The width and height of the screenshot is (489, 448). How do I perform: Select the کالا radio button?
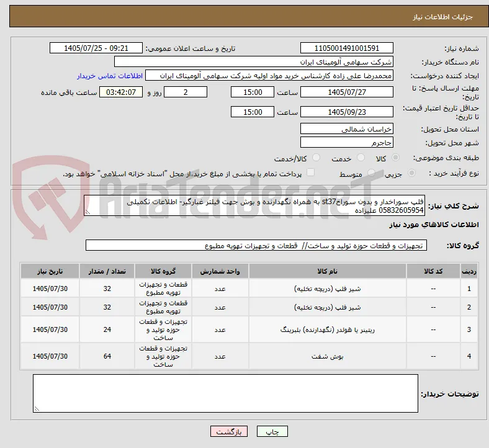(x=395, y=158)
